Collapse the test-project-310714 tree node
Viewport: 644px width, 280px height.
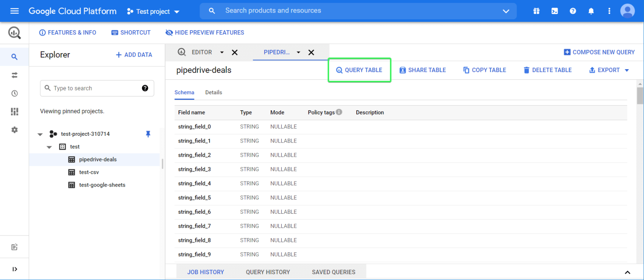(x=40, y=134)
